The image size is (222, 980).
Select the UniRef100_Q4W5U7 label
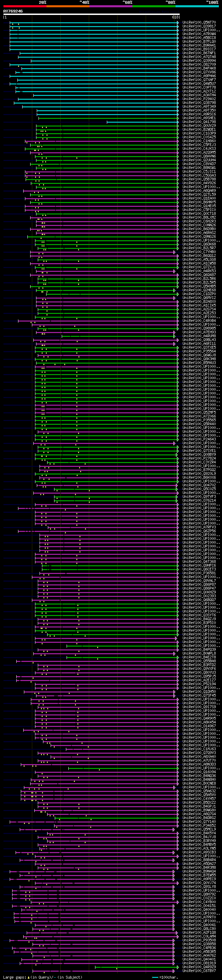point(199,84)
